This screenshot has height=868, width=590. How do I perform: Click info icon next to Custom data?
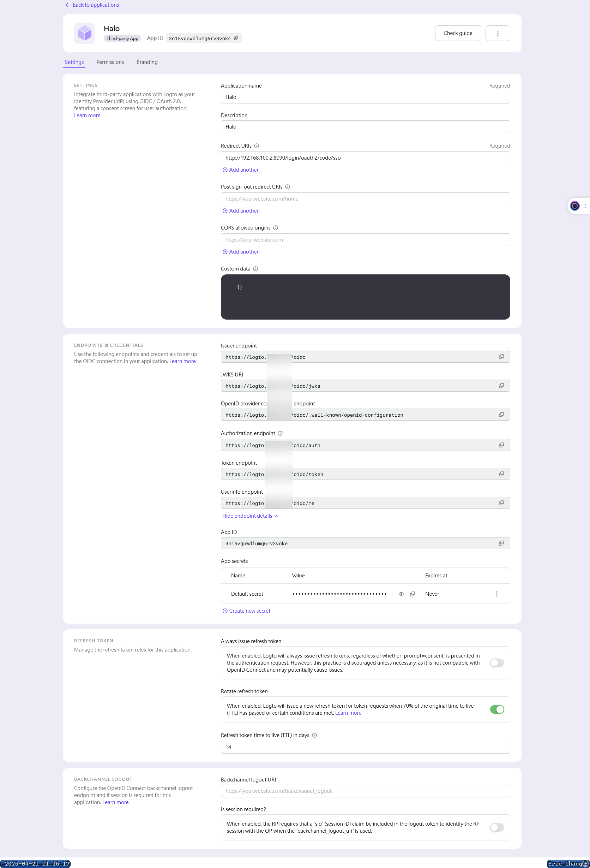tap(255, 269)
